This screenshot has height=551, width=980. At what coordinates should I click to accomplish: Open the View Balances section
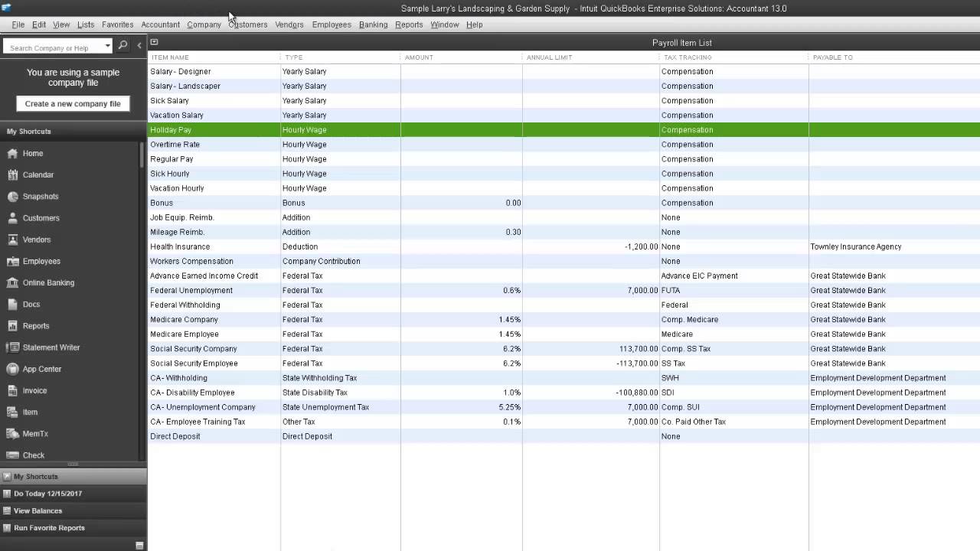[73, 510]
